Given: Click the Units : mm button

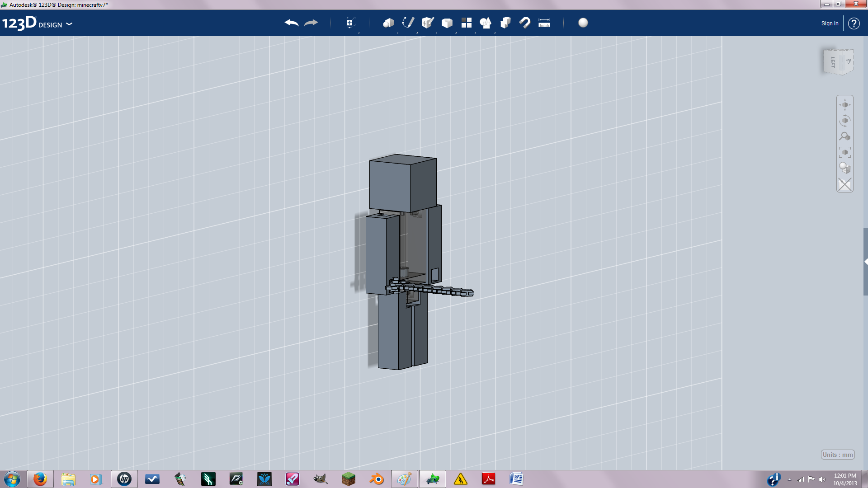Looking at the screenshot, I should (838, 455).
